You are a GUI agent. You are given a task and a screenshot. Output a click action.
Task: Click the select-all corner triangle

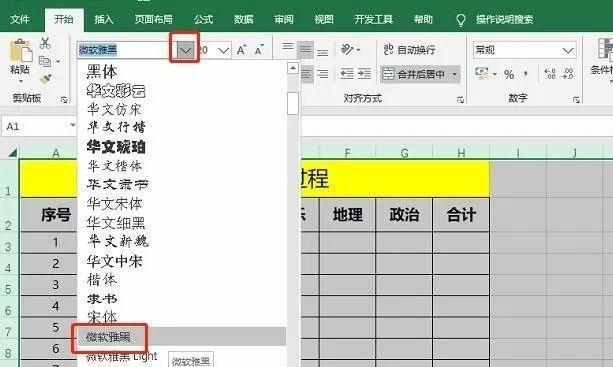click(13, 152)
